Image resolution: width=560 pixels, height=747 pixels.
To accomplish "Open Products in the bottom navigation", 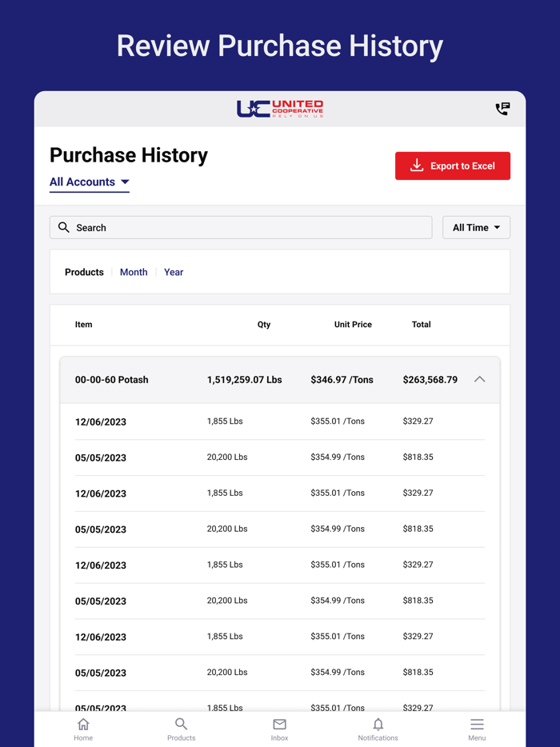I will [181, 729].
